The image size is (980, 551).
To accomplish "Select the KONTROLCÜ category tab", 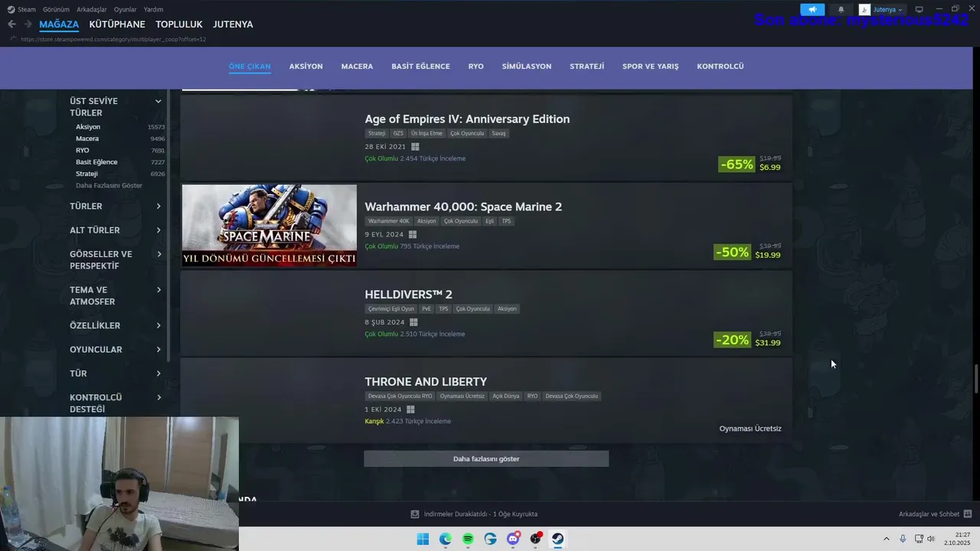I will tap(720, 67).
